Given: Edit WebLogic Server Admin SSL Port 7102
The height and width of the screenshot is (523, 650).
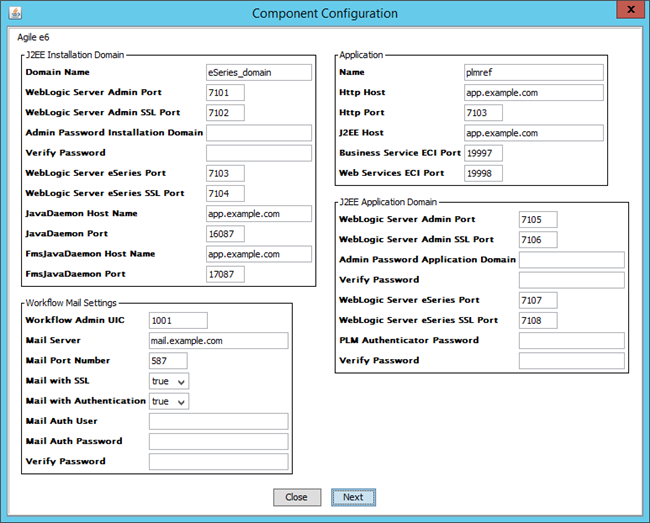Looking at the screenshot, I should (x=226, y=113).
